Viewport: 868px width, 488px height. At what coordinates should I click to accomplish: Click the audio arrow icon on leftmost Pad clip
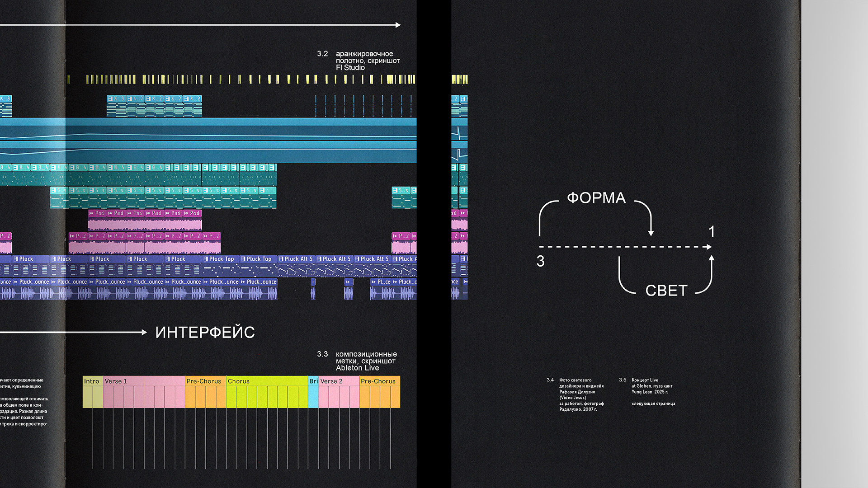(91, 213)
